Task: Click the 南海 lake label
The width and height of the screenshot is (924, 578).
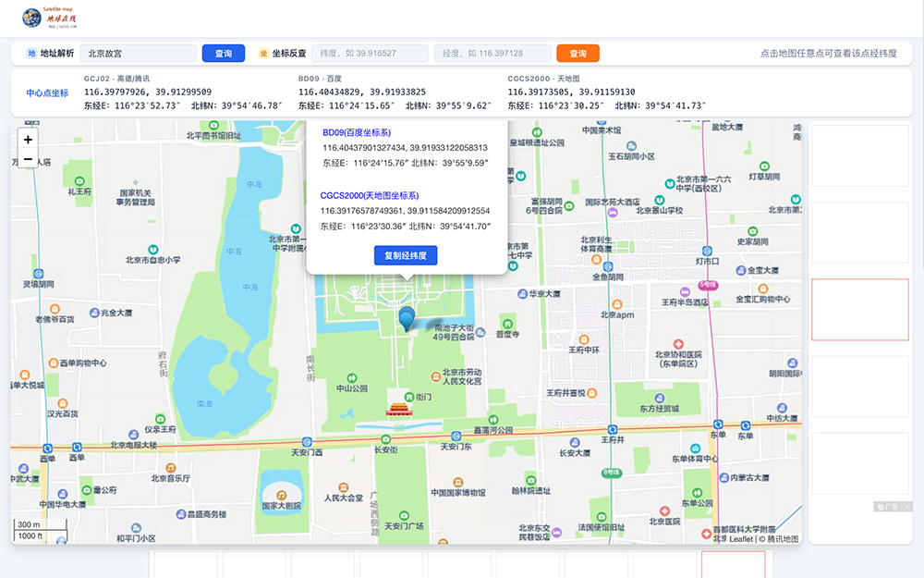Action: point(204,404)
